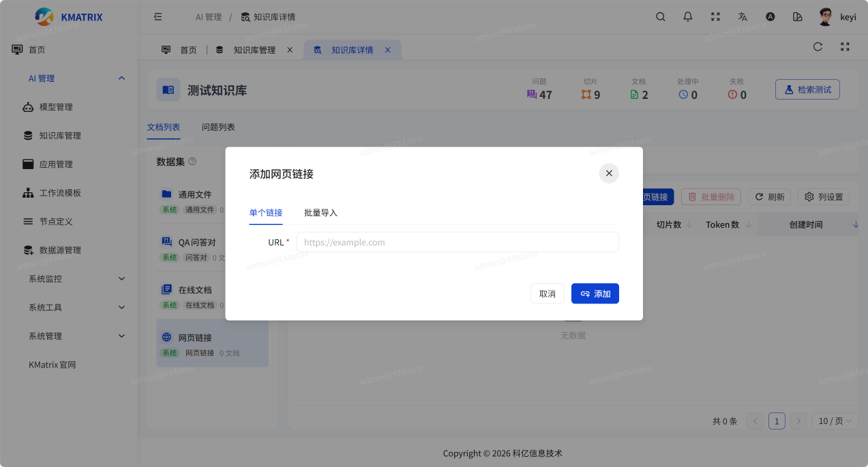This screenshot has width=868, height=467.
Task: Open the theme layout icon in header
Action: [x=797, y=17]
